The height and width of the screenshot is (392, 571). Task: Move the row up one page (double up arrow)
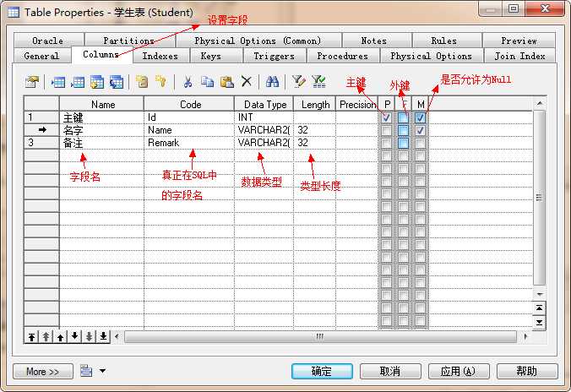pyautogui.click(x=46, y=336)
